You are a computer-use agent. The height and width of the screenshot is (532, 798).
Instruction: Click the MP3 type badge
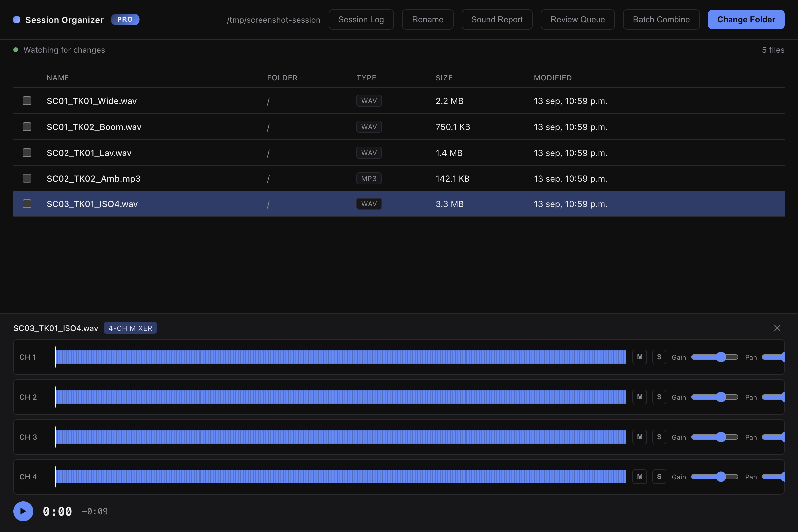369,179
